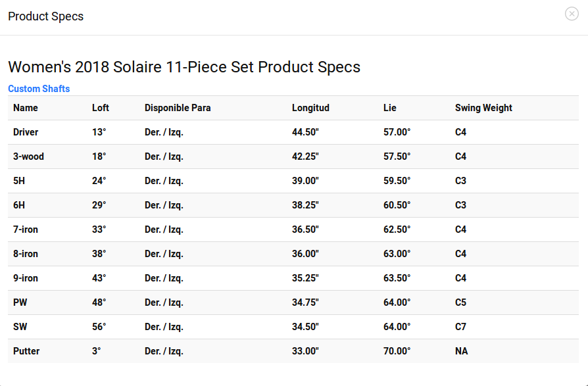This screenshot has width=588, height=386.
Task: Select the 3-wood row name
Action: pos(28,157)
